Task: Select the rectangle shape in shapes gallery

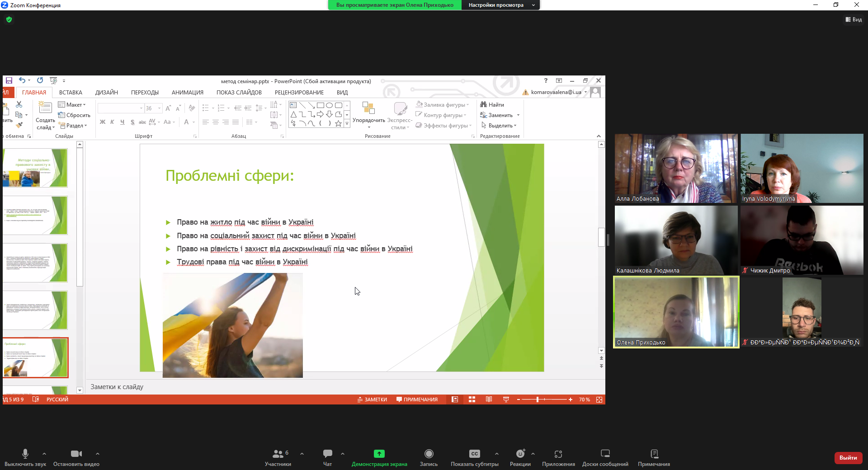Action: point(320,105)
